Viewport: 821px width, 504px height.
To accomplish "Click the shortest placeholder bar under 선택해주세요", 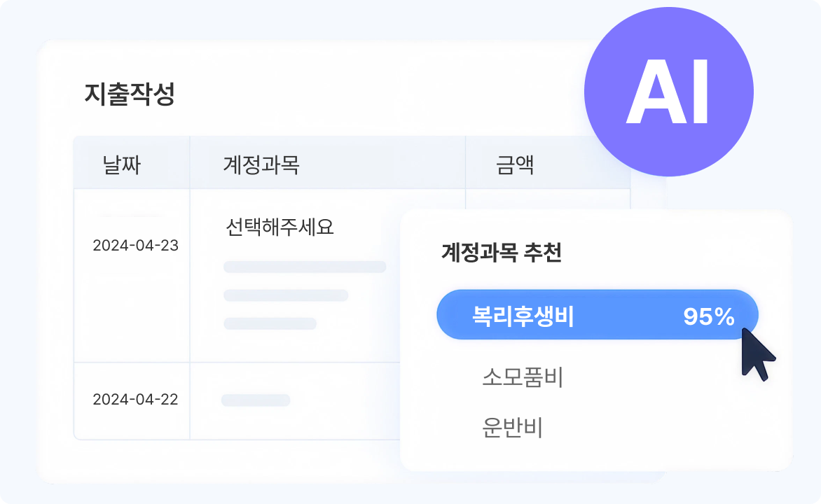I will [x=270, y=323].
